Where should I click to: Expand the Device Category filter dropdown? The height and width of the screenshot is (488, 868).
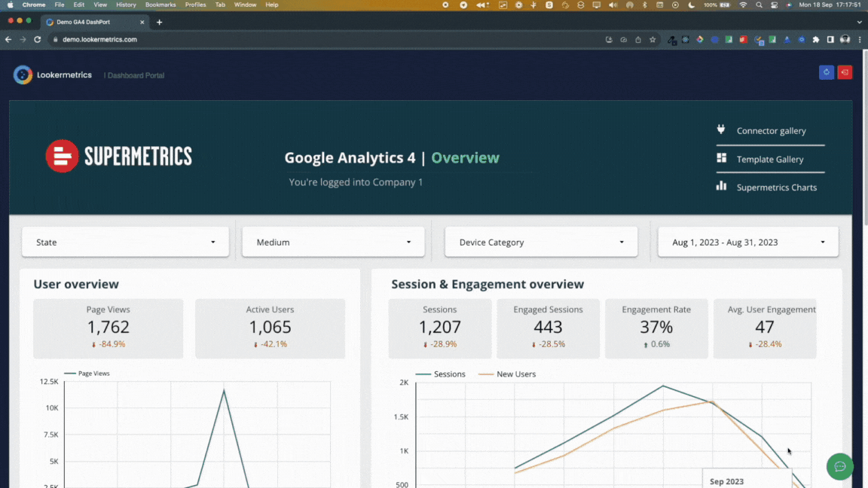point(541,242)
